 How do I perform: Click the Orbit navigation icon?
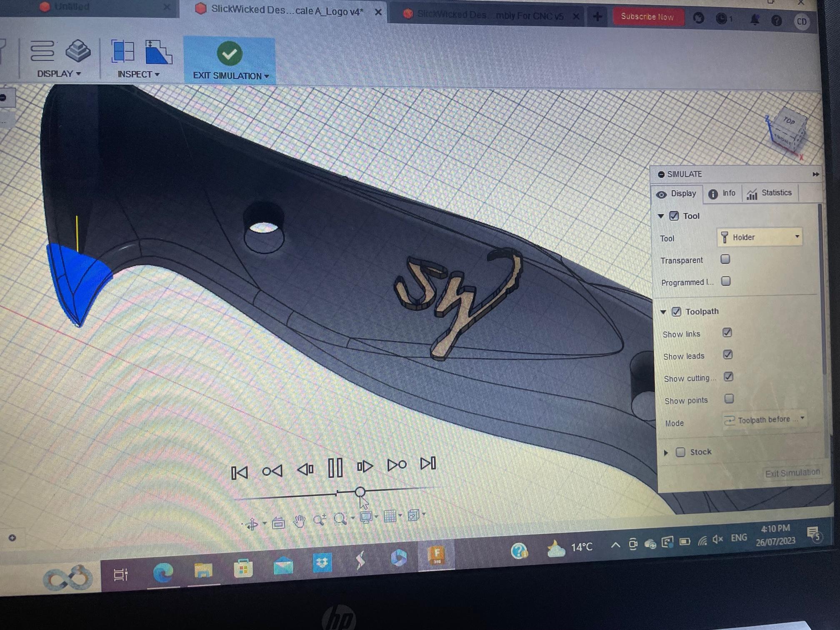click(252, 524)
